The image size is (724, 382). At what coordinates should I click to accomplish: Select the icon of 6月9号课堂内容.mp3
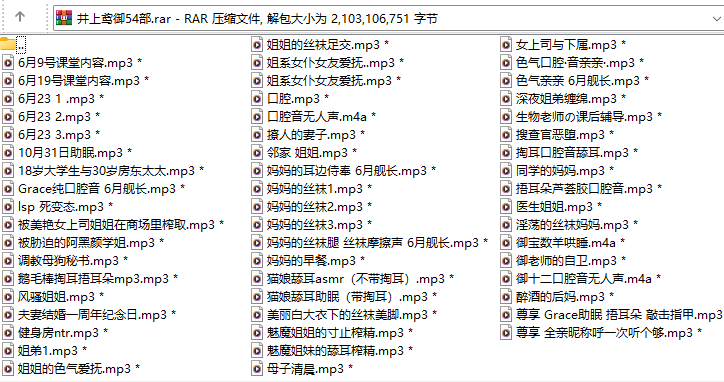[8, 62]
